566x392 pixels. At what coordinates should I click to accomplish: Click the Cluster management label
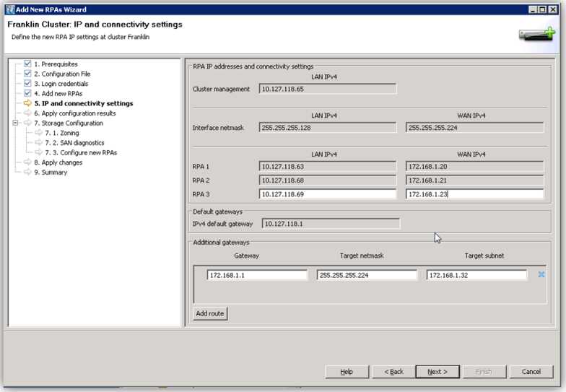coord(221,89)
